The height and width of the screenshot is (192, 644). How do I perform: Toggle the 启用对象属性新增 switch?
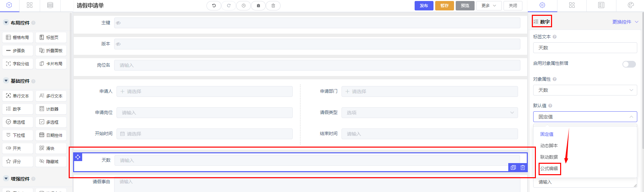coord(629,64)
